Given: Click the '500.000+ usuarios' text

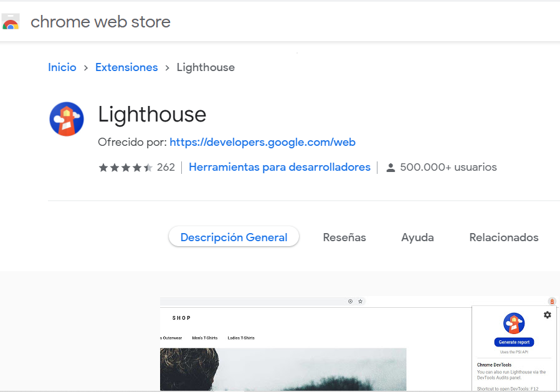Looking at the screenshot, I should [448, 167].
